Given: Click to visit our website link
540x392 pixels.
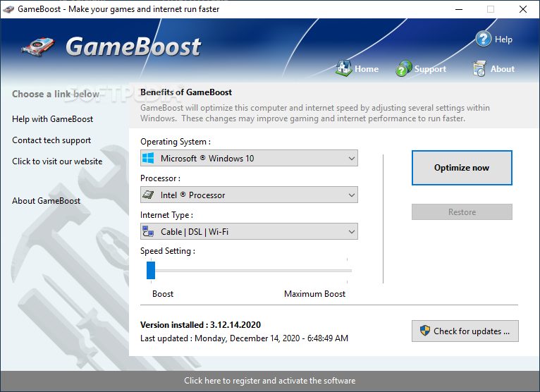Looking at the screenshot, I should click(57, 161).
